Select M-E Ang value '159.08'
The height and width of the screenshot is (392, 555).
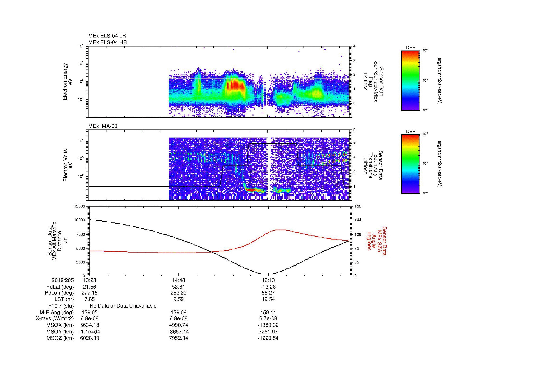pos(179,312)
